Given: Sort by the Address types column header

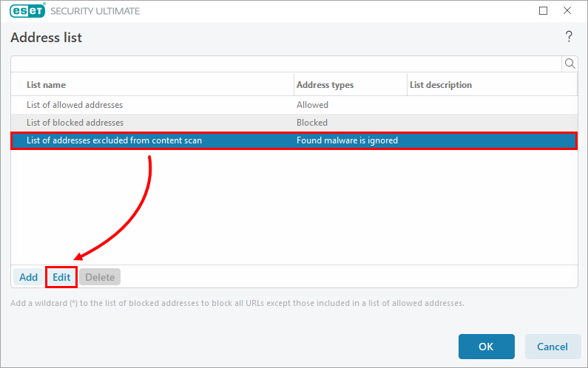Looking at the screenshot, I should tap(349, 85).
